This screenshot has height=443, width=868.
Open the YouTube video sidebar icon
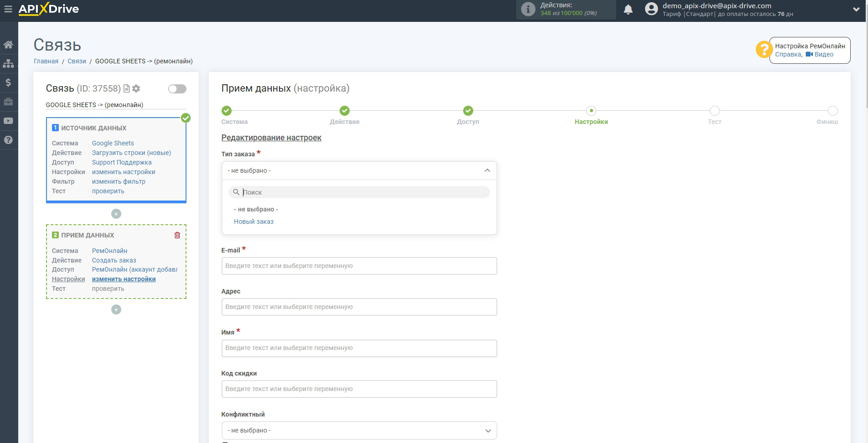(x=8, y=121)
